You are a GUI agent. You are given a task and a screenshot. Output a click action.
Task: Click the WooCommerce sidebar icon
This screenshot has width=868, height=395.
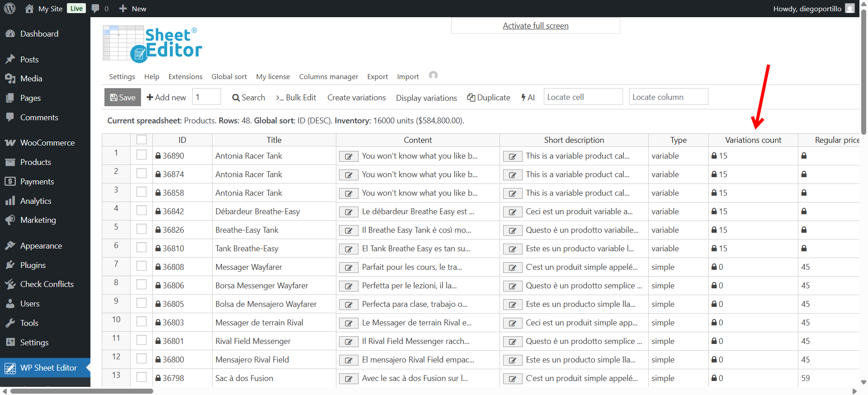click(x=10, y=143)
